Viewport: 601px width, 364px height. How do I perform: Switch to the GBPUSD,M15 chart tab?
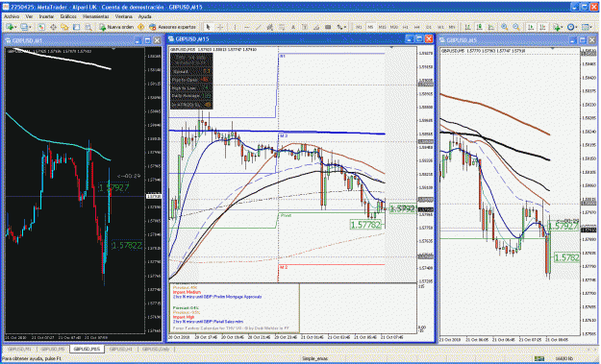87,349
